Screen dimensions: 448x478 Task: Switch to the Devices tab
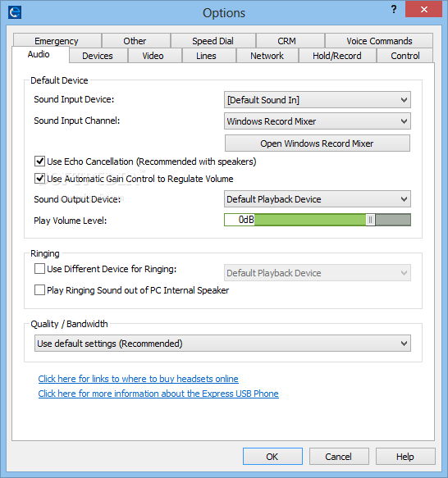pyautogui.click(x=98, y=56)
